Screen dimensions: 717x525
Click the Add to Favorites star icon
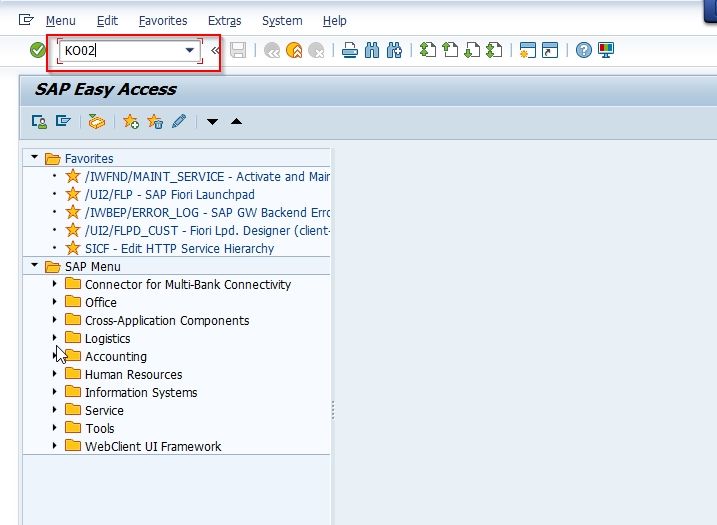[x=131, y=122]
